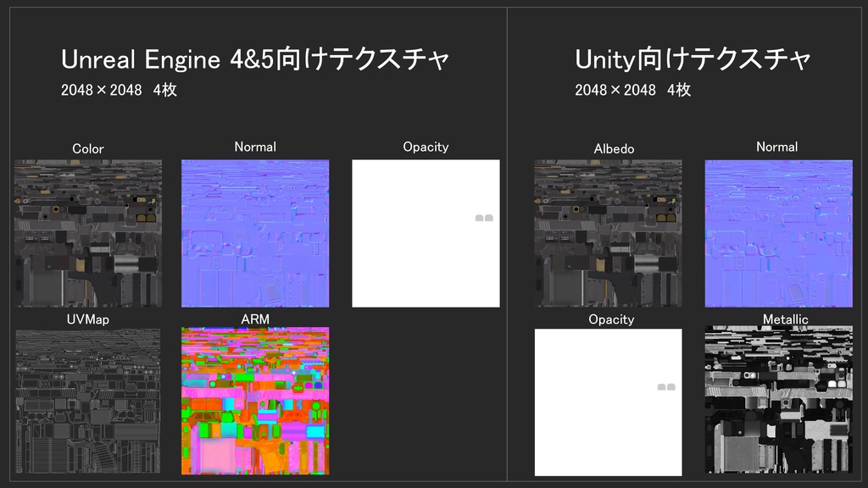Viewport: 868px width, 488px height.
Task: Click the Color label text
Action: [88, 149]
